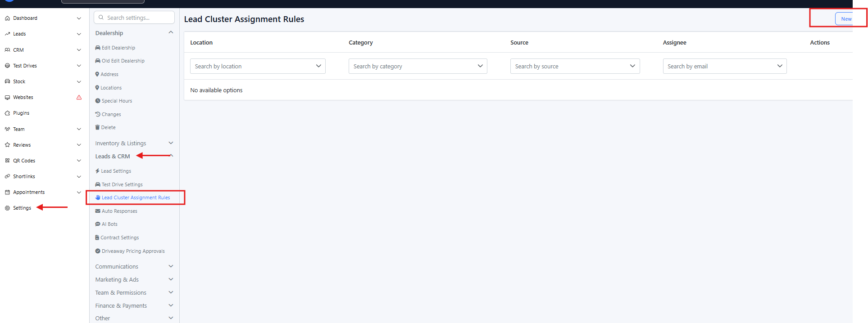The width and height of the screenshot is (868, 323).
Task: Click the New rule button
Action: tap(845, 19)
